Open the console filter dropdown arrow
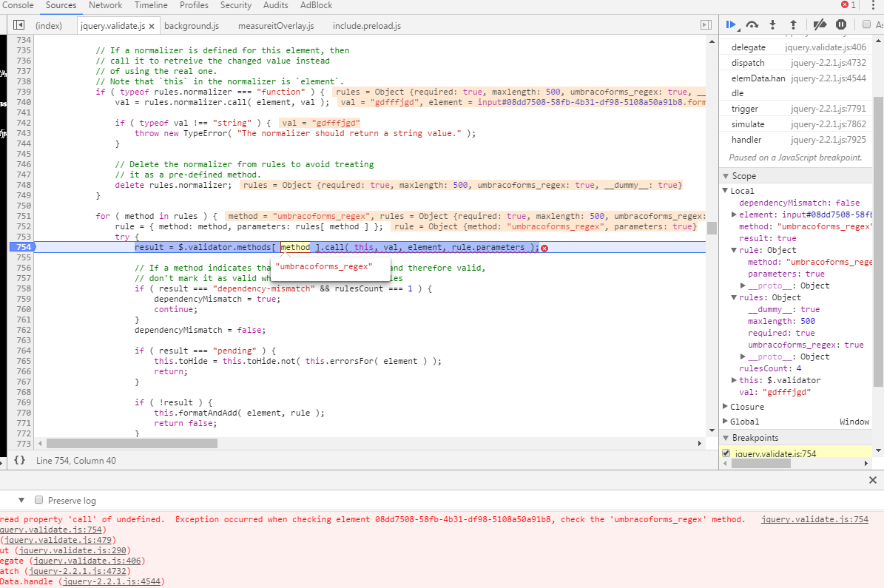 (21, 500)
